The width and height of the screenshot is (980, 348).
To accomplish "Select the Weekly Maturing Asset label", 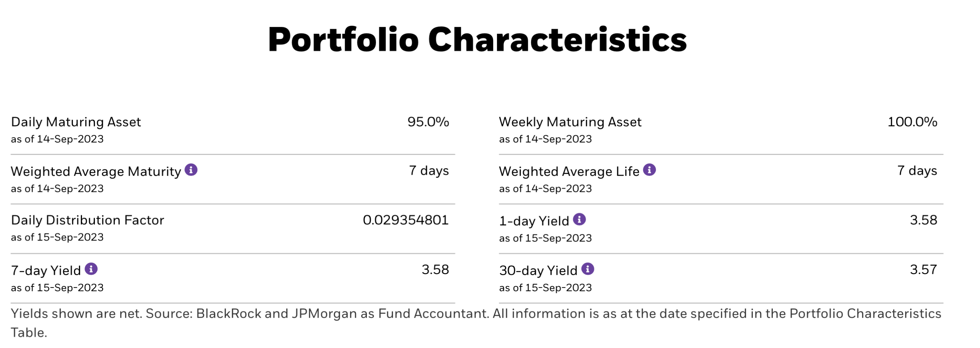I will [570, 122].
